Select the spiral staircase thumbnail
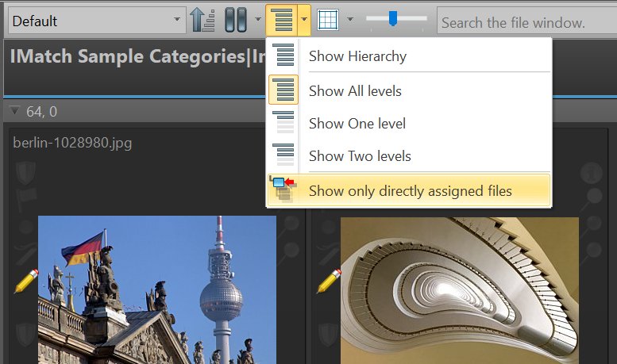This screenshot has height=364, width=617. 459,290
